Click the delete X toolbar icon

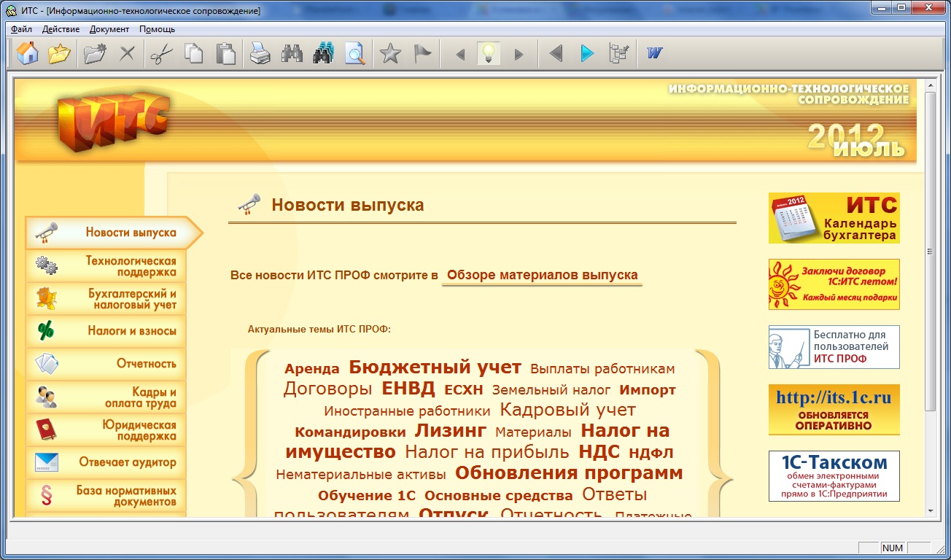(127, 54)
